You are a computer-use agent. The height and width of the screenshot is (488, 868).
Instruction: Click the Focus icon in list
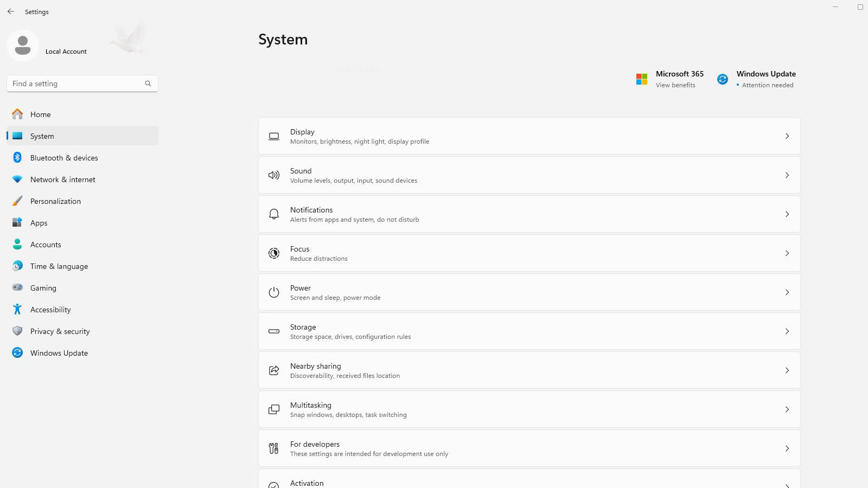(274, 253)
